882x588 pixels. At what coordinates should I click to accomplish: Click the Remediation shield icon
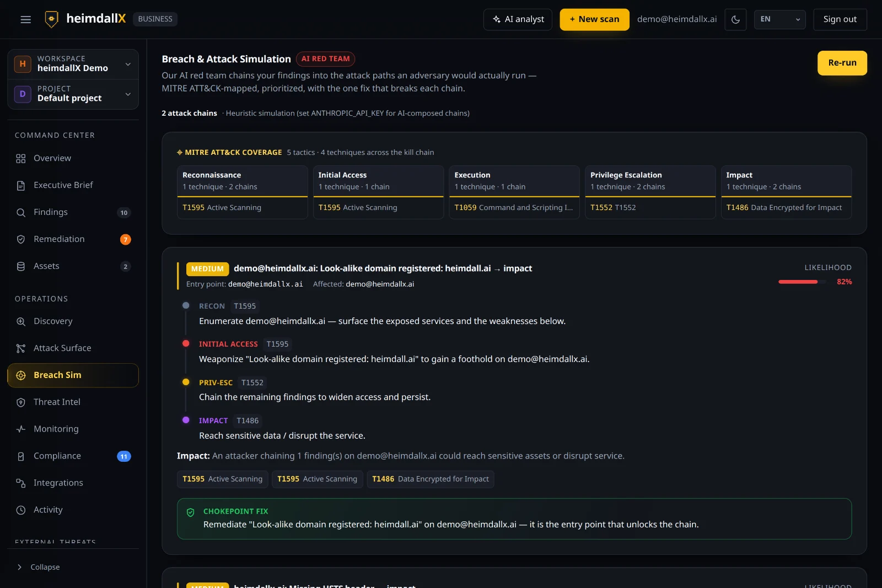21,240
